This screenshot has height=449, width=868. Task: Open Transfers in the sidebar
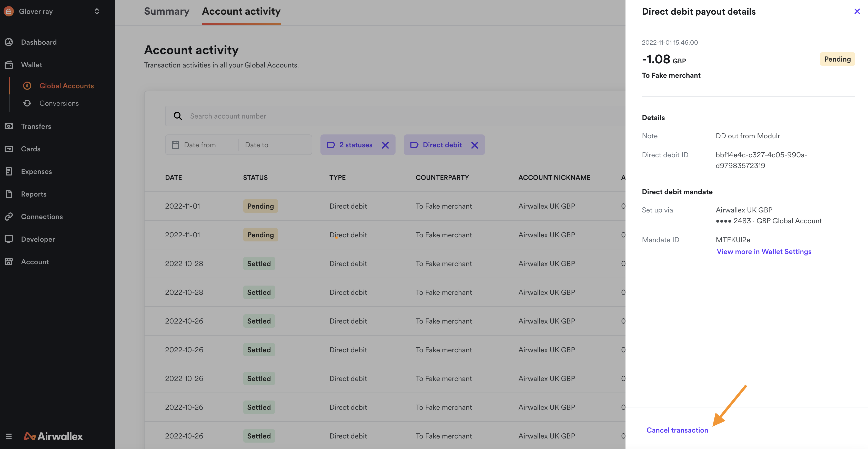coord(36,126)
